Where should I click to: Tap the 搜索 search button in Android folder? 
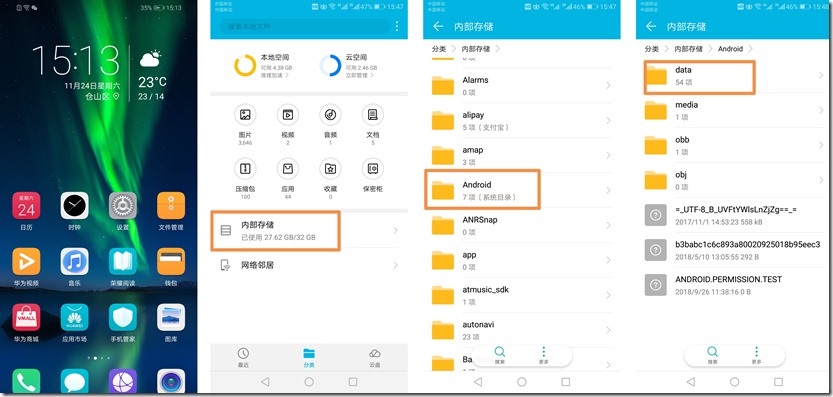click(x=712, y=355)
